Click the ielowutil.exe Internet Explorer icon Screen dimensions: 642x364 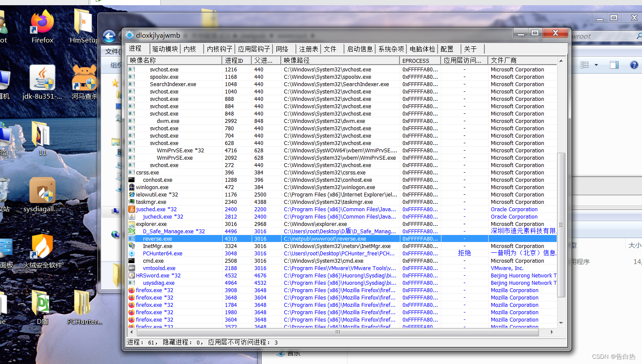pyautogui.click(x=132, y=194)
